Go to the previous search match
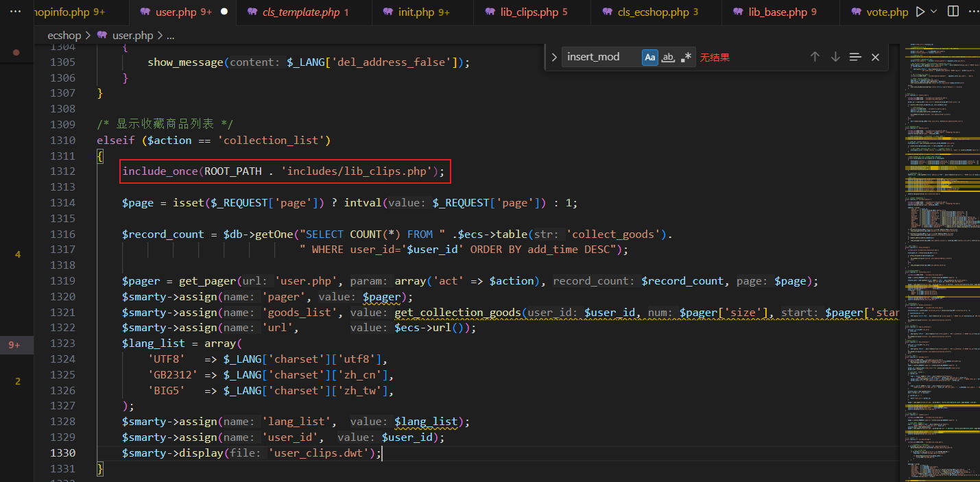 pos(815,57)
